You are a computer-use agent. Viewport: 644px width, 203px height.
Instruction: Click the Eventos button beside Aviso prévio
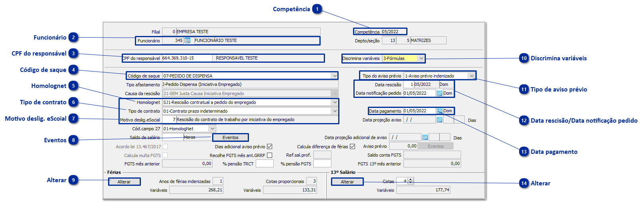pos(435,146)
